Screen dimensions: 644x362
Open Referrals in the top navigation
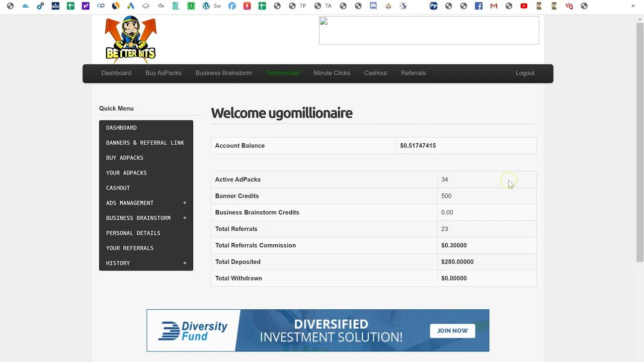(x=414, y=73)
